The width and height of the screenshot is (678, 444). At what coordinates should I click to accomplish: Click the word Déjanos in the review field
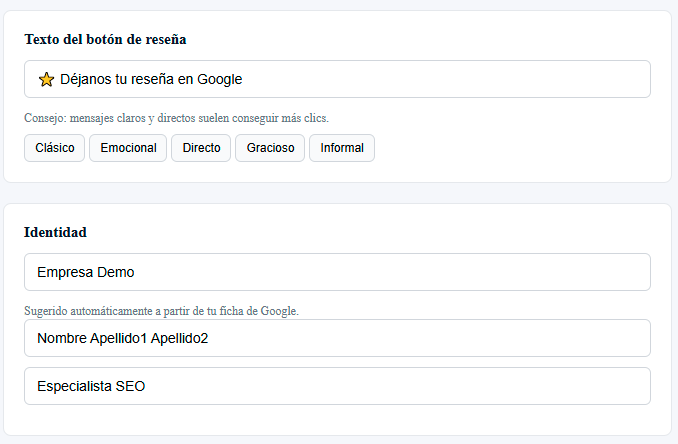tap(87, 79)
